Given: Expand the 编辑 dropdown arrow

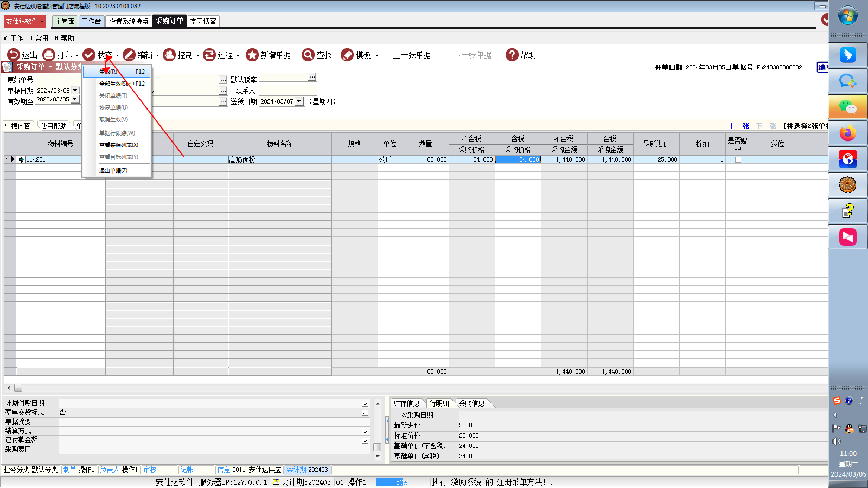Looking at the screenshot, I should [157, 55].
